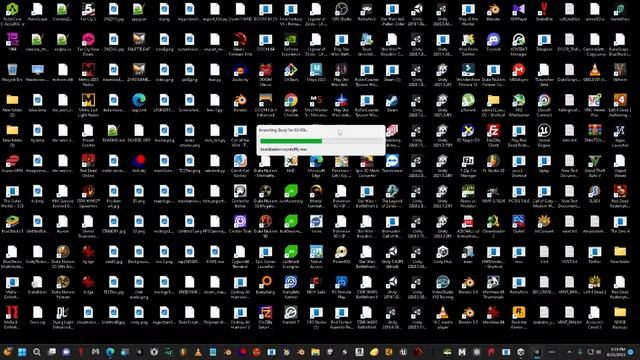Select the Valheim desktop icon
The image size is (640, 360).
[x=620, y=73]
